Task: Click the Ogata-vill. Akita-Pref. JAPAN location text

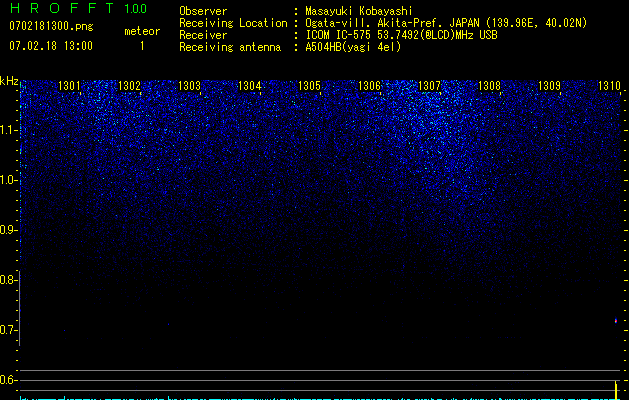Action: 446,23
